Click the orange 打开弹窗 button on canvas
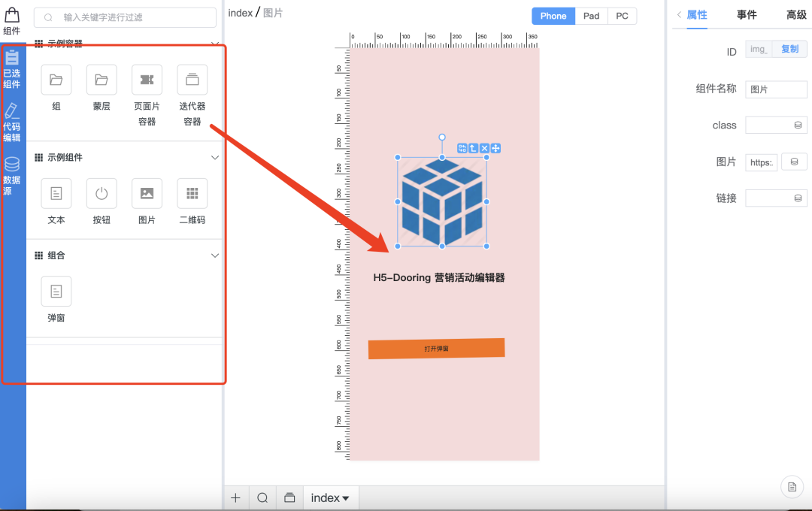This screenshot has height=511, width=812. [x=437, y=349]
